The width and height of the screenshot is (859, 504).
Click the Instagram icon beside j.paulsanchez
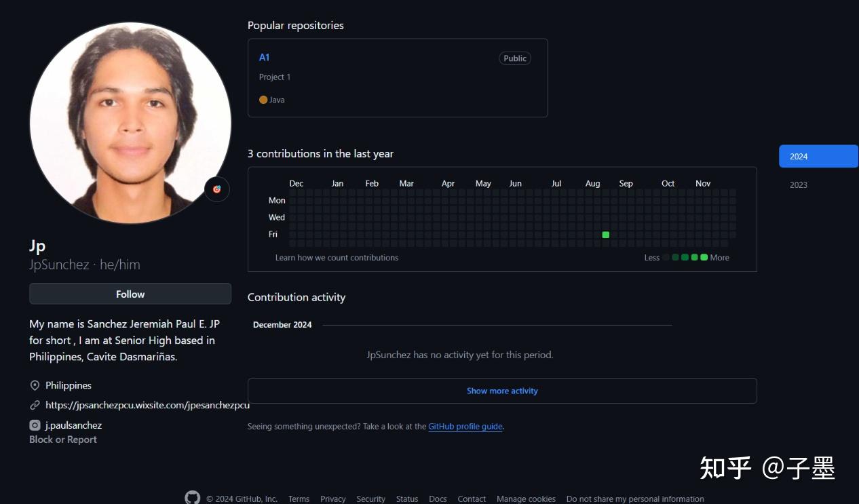click(x=35, y=425)
